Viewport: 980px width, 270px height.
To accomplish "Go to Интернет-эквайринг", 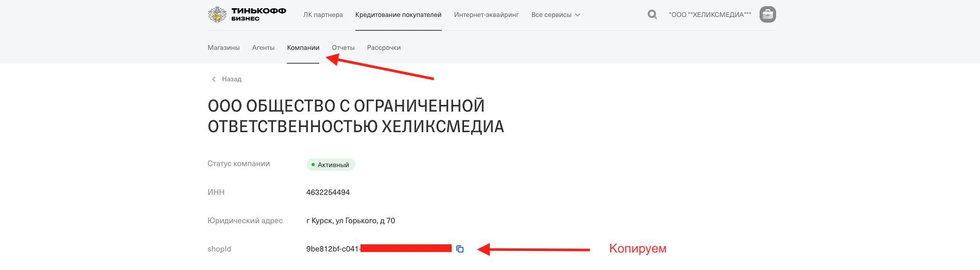I will (x=486, y=15).
